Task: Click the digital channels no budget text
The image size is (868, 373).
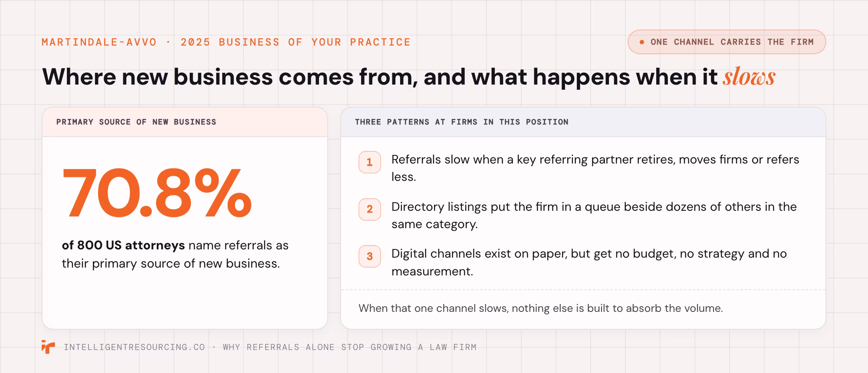Action: pos(589,262)
